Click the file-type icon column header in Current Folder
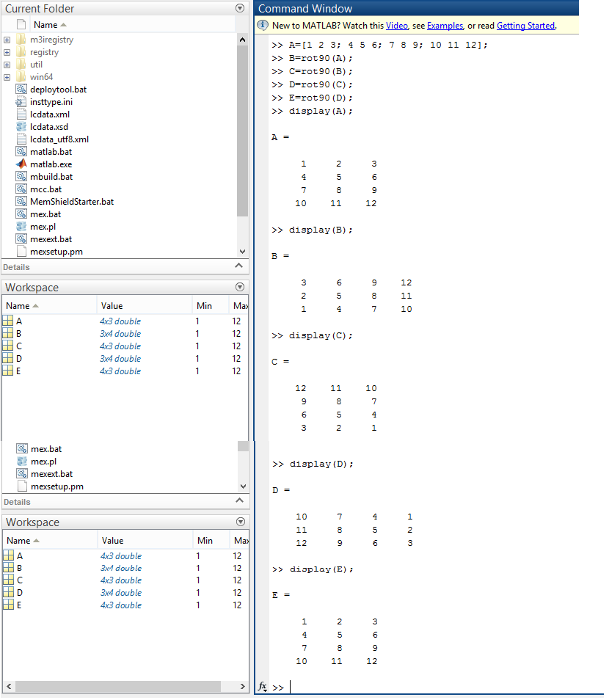This screenshot has width=609, height=700. tap(21, 24)
